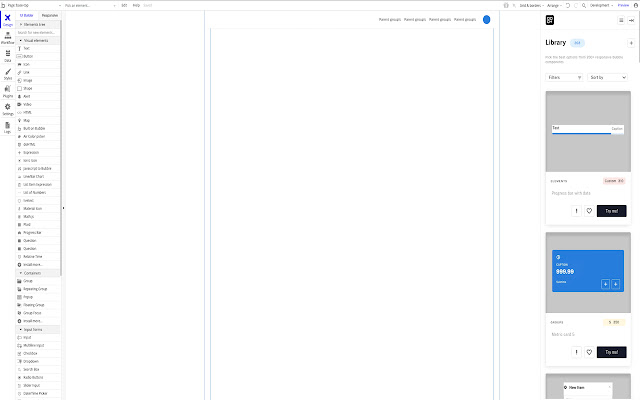Image resolution: width=640 pixels, height=400 pixels.
Task: Open the Sort by dropdown
Action: point(607,78)
